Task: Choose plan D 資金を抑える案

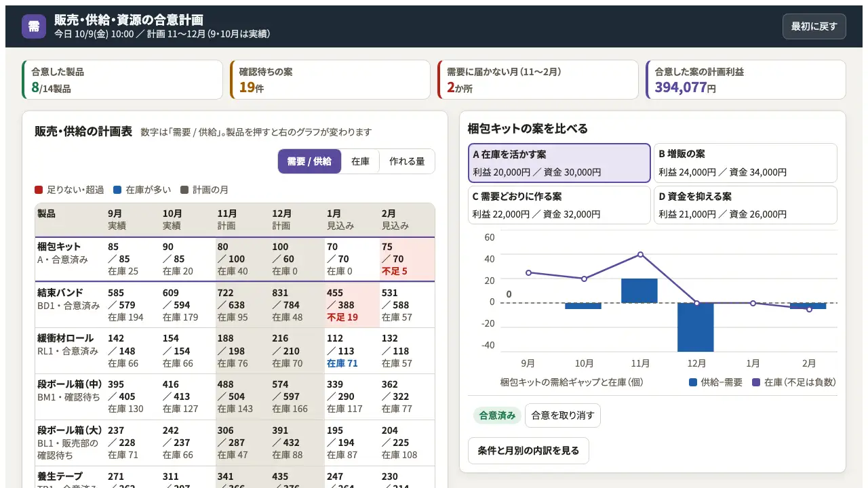Action: coord(745,205)
